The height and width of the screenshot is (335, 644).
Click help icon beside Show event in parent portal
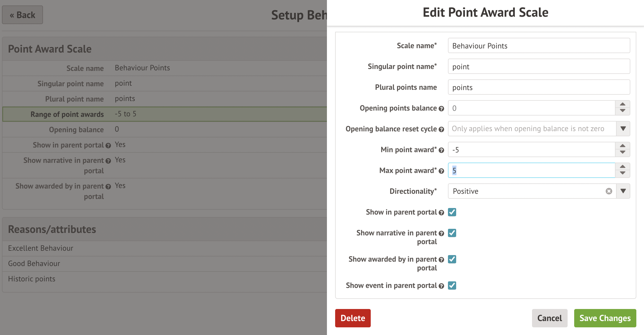441,286
